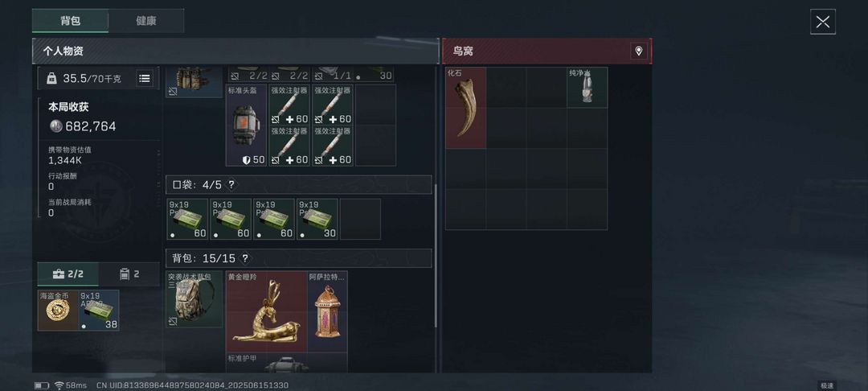This screenshot has height=391, width=868.
Task: Open the backpack 15/15 help question mark
Action: click(244, 258)
